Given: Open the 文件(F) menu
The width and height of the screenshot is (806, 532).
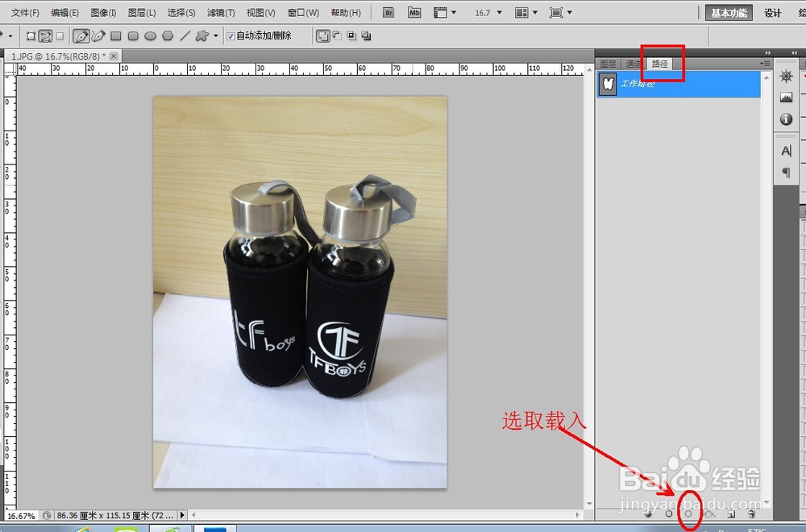Looking at the screenshot, I should [25, 13].
